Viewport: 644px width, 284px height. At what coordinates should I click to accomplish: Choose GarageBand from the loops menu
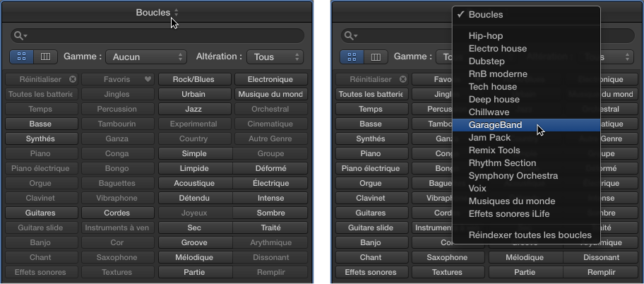click(x=495, y=125)
